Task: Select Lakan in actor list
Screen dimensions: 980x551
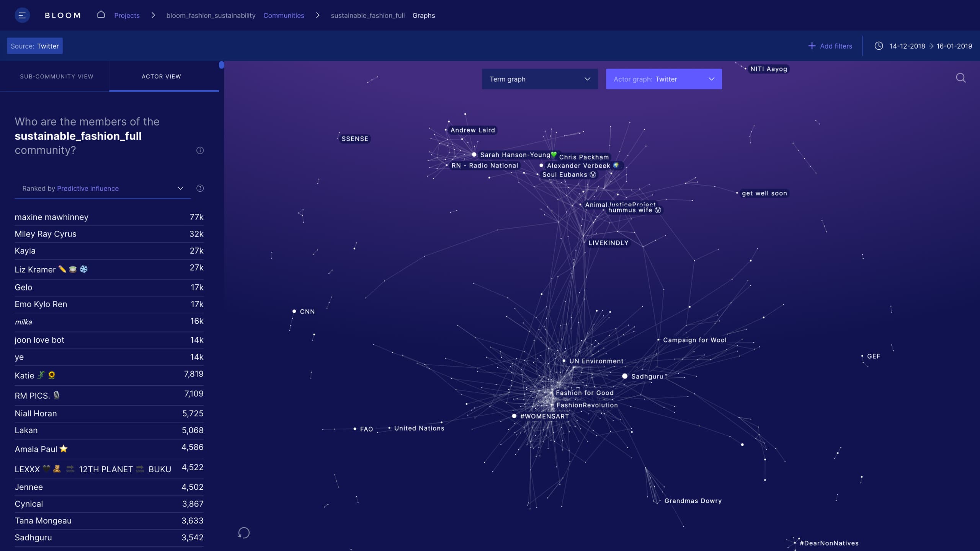Action: [109, 430]
